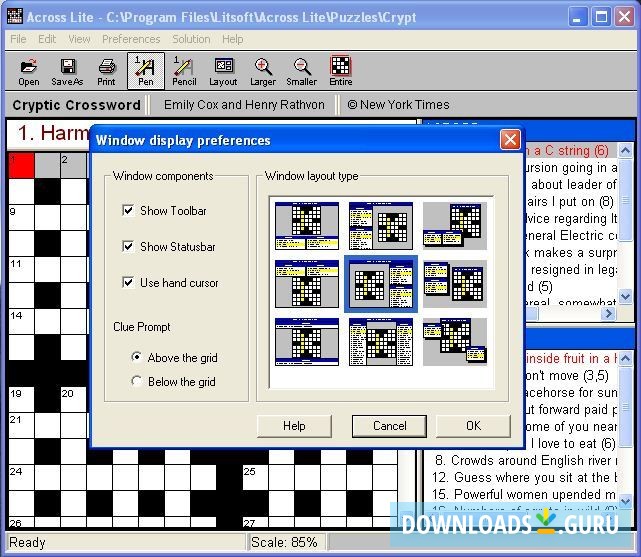Click Ready status bar text
This screenshot has height=557, width=641.
click(x=27, y=543)
